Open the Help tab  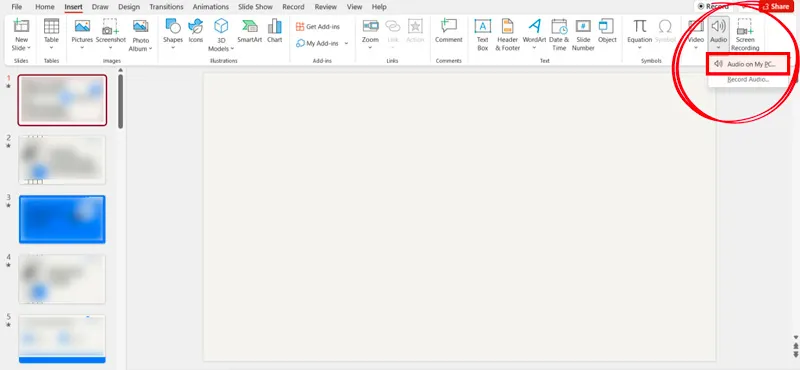point(379,7)
